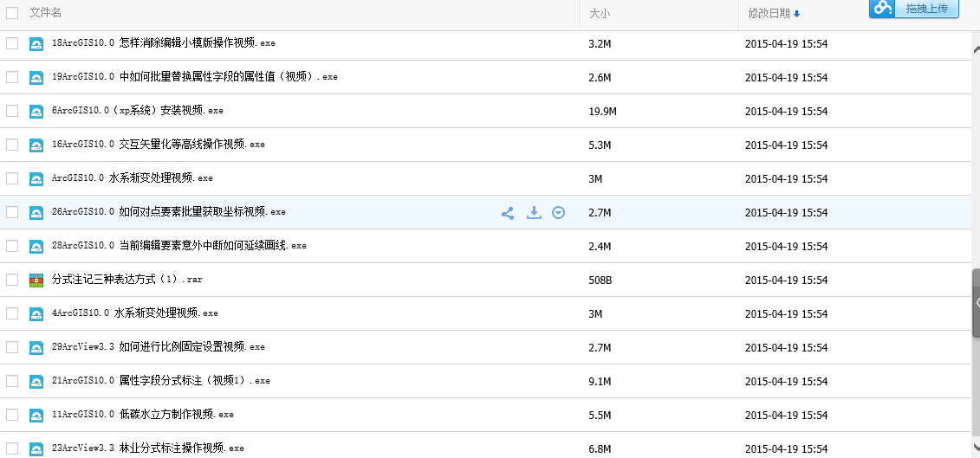Open file 26ArcGIS10.0 如何对点要素批量获取坐标视频
980x458 pixels.
[169, 212]
